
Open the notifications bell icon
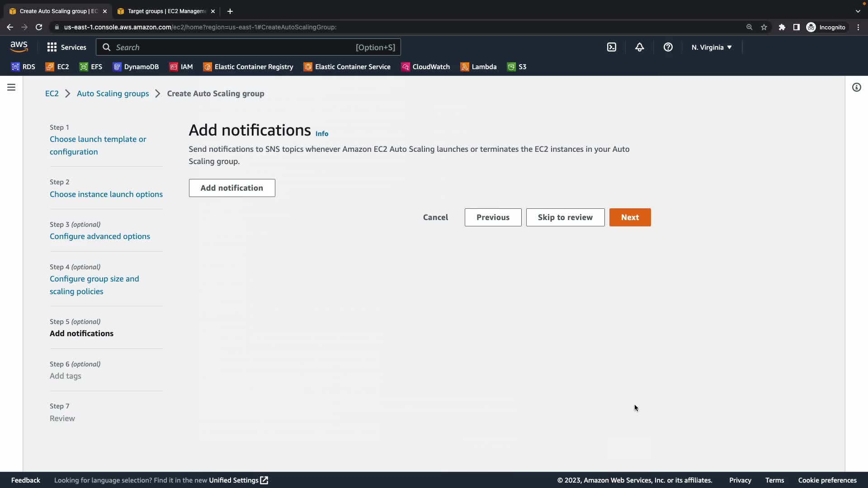[639, 47]
